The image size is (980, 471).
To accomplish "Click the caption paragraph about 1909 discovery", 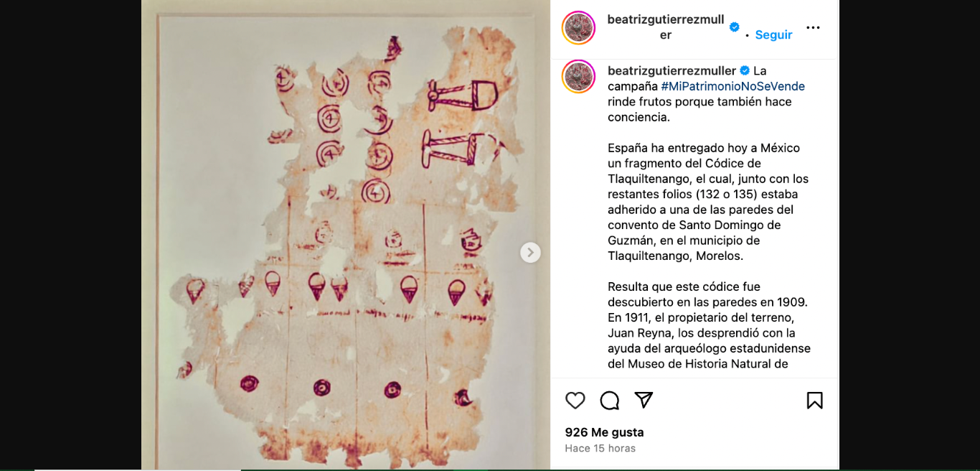I will click(x=710, y=325).
